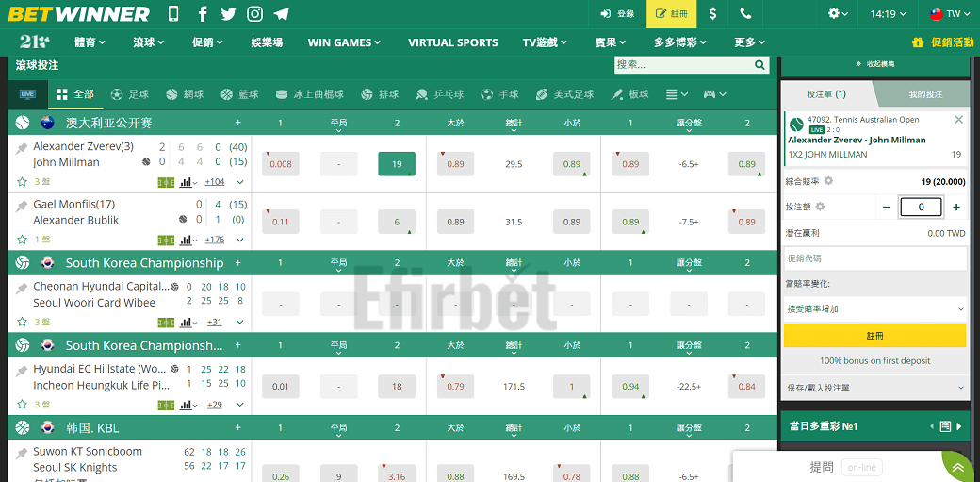Click the 搜索 search input field
The height and width of the screenshot is (482, 980).
(x=684, y=64)
